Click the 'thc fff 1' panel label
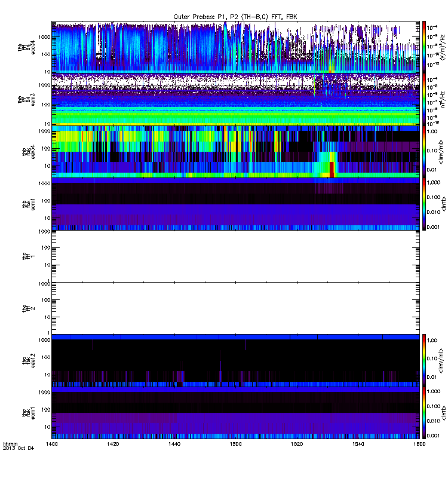 [29, 256]
